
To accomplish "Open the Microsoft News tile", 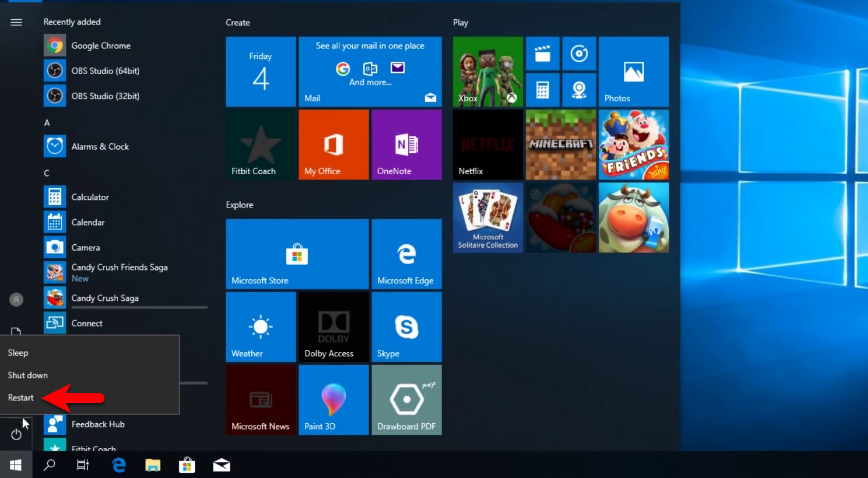I will [x=261, y=400].
